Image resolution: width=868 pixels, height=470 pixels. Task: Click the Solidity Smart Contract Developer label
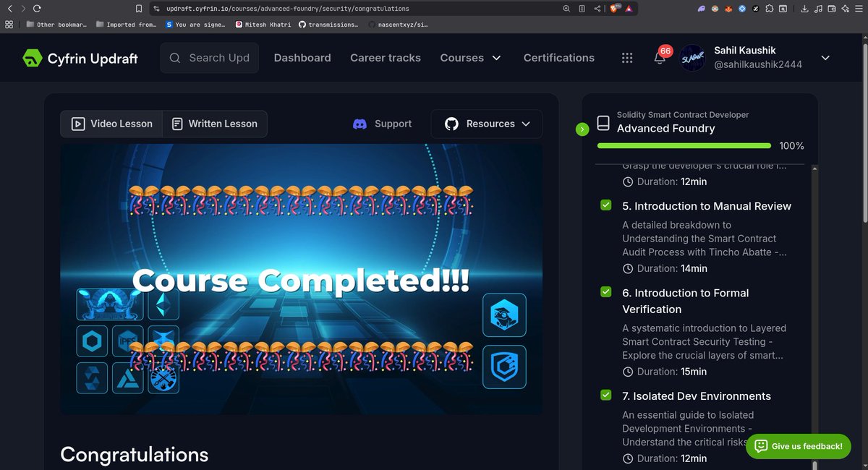pos(683,115)
